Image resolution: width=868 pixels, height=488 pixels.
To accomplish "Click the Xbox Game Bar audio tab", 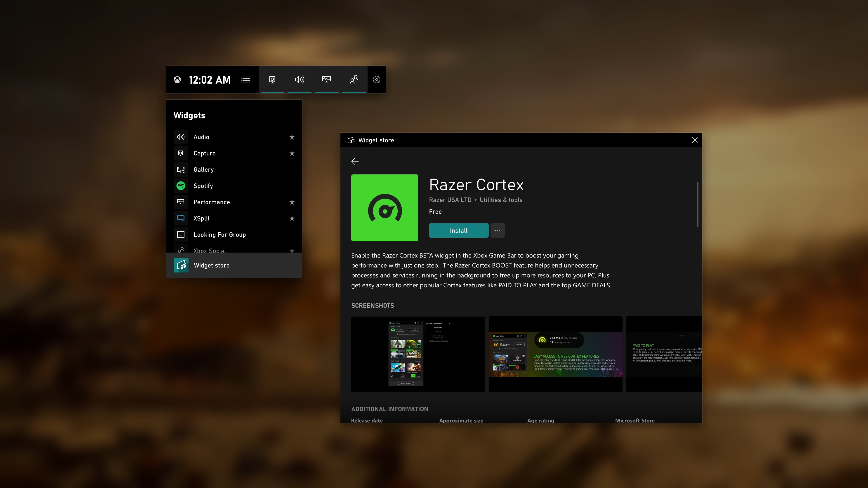I will [299, 79].
